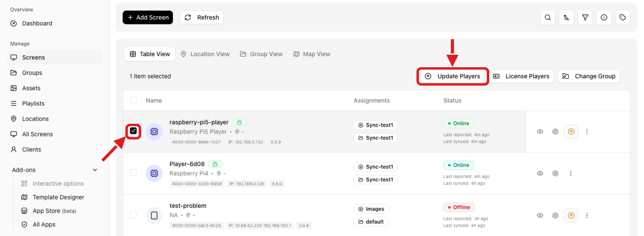Click lock badge next to Player-6d08
This screenshot has width=644, height=236.
[x=215, y=164]
